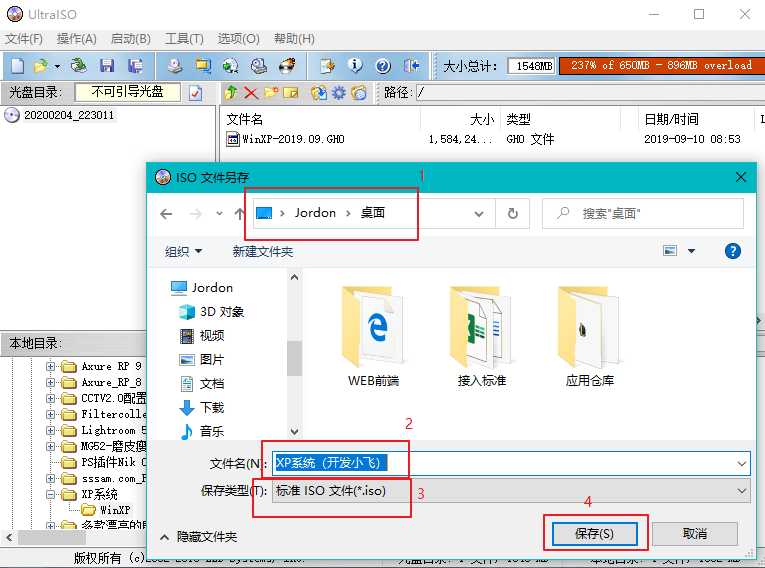The width and height of the screenshot is (765, 568).
Task: Open the 选项(O) menu
Action: tap(238, 39)
